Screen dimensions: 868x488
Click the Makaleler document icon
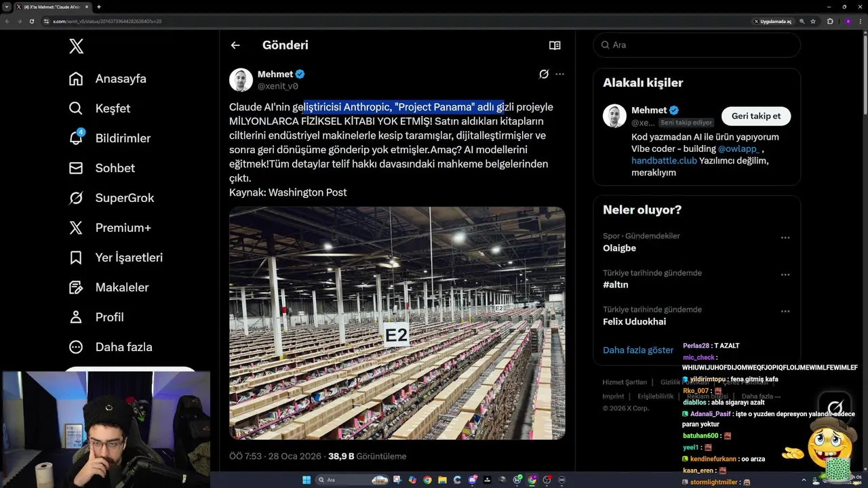click(76, 287)
